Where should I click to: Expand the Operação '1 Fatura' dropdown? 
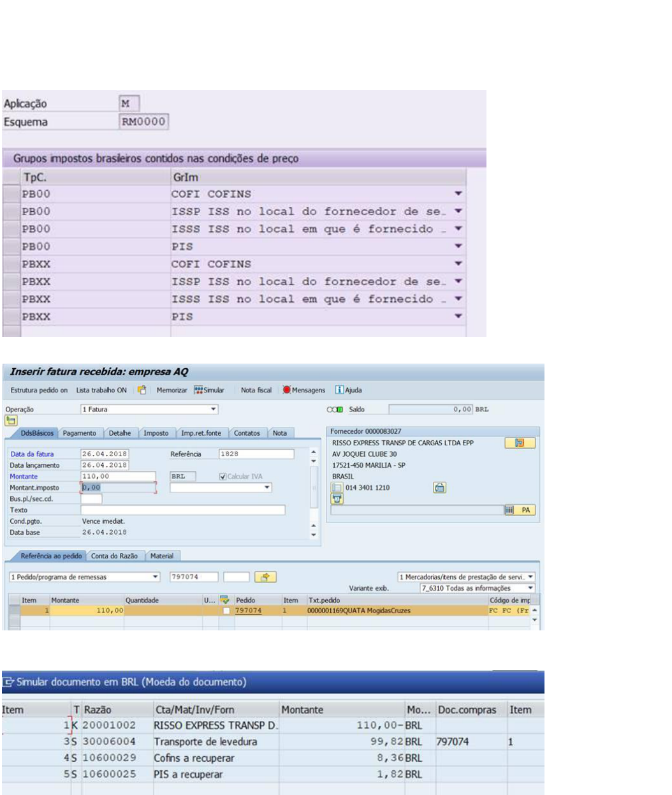pos(214,410)
